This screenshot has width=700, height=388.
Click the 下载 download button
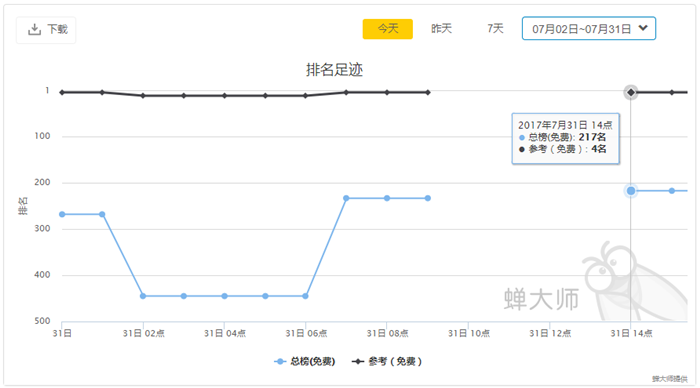click(46, 29)
